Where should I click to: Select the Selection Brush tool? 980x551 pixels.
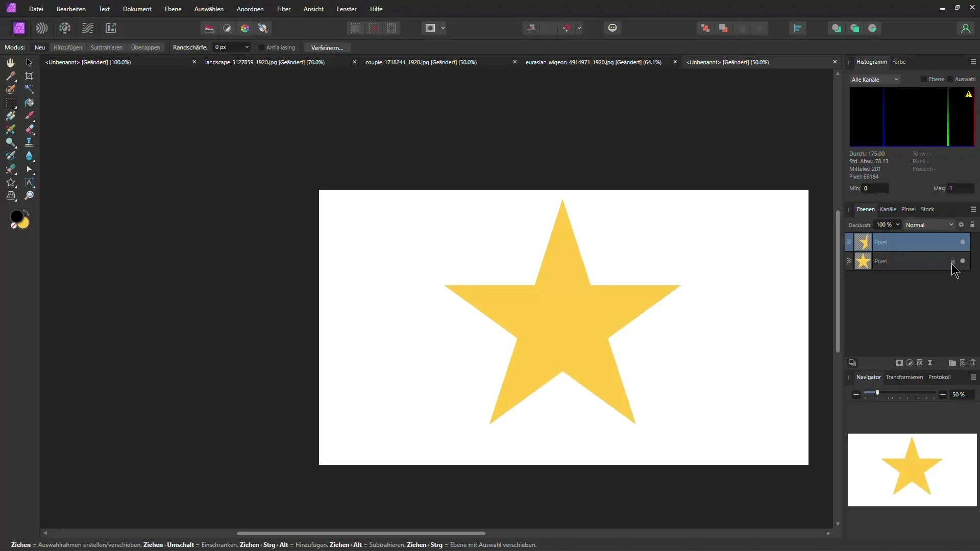tap(10, 89)
